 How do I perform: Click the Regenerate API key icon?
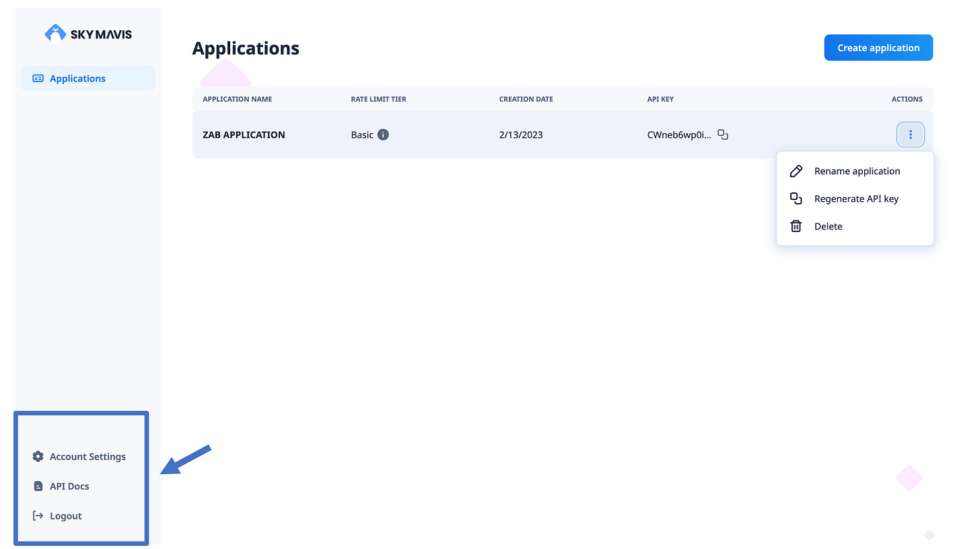(x=796, y=198)
